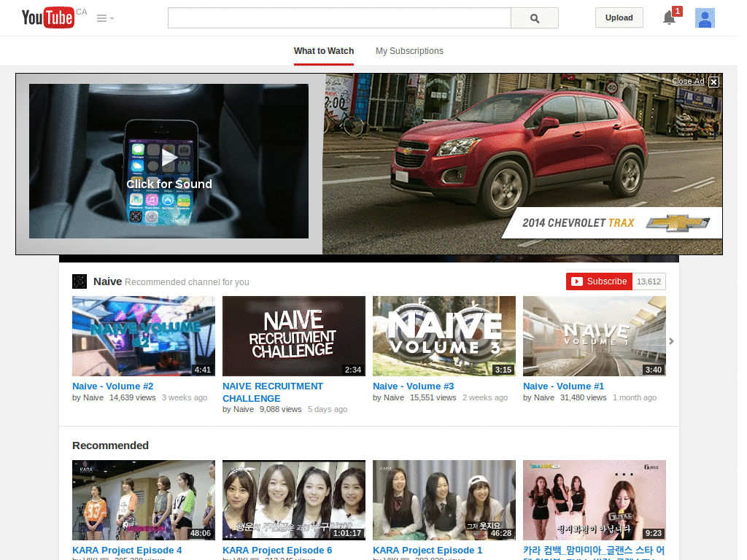
Task: Open the Naive channel avatar icon
Action: point(80,281)
